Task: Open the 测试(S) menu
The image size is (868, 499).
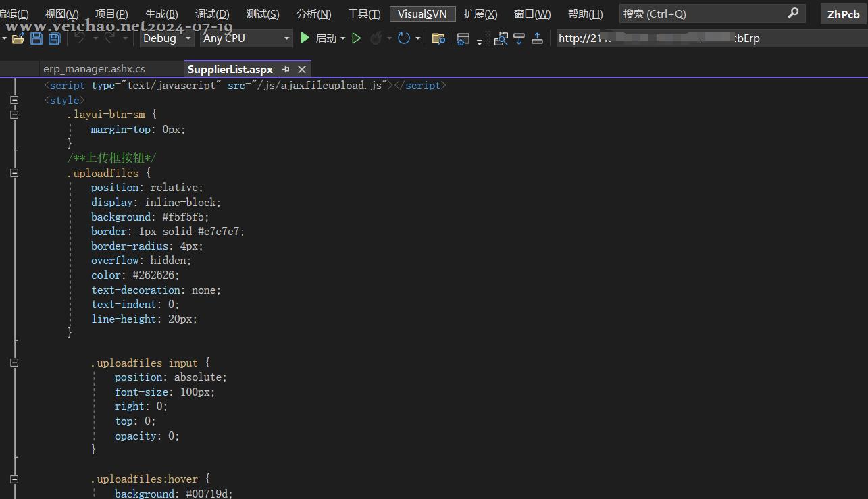Action: [263, 14]
